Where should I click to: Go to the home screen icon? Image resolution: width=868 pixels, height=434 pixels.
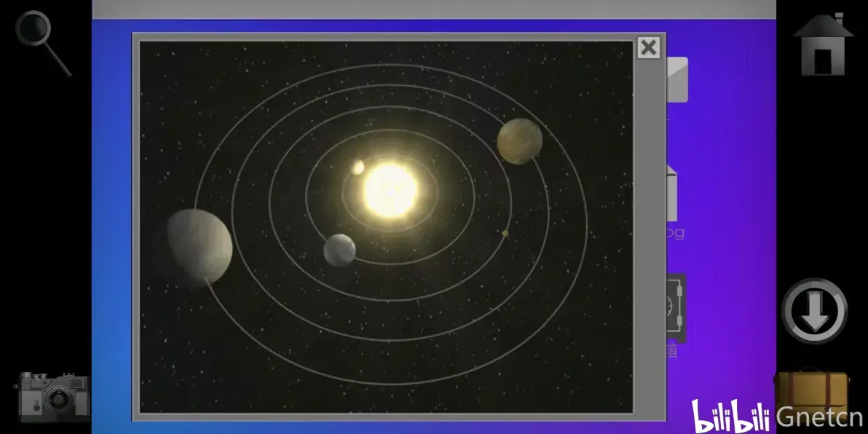click(822, 45)
